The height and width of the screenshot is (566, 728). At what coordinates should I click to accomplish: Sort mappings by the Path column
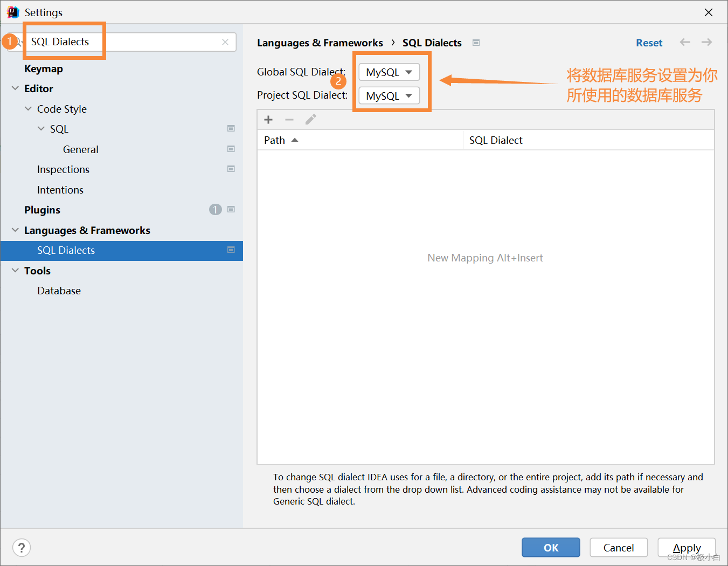click(x=360, y=140)
